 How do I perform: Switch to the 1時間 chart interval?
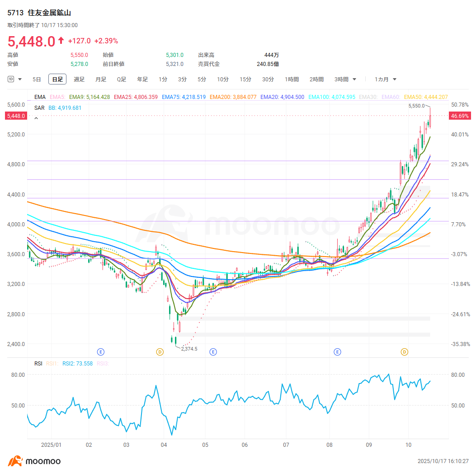(x=292, y=80)
